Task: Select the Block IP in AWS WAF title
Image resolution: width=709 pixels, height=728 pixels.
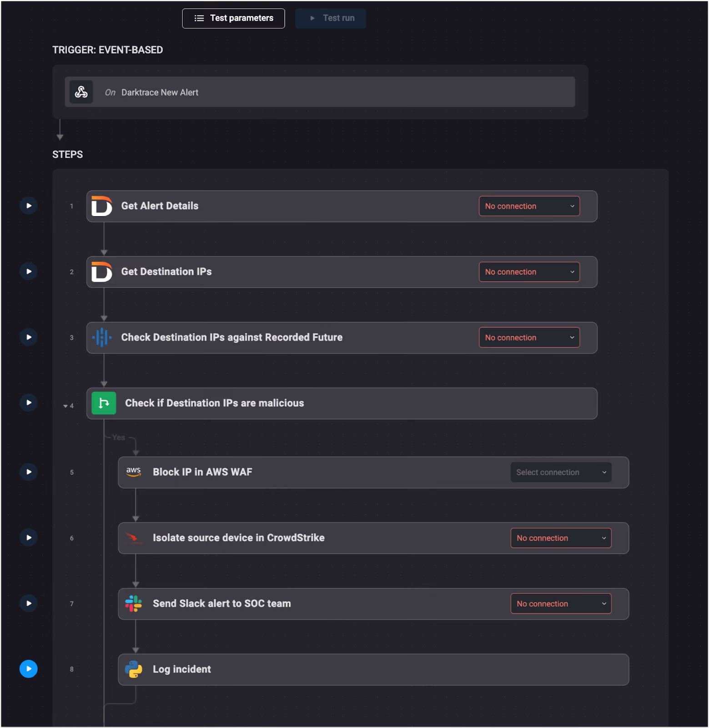Action: (202, 472)
